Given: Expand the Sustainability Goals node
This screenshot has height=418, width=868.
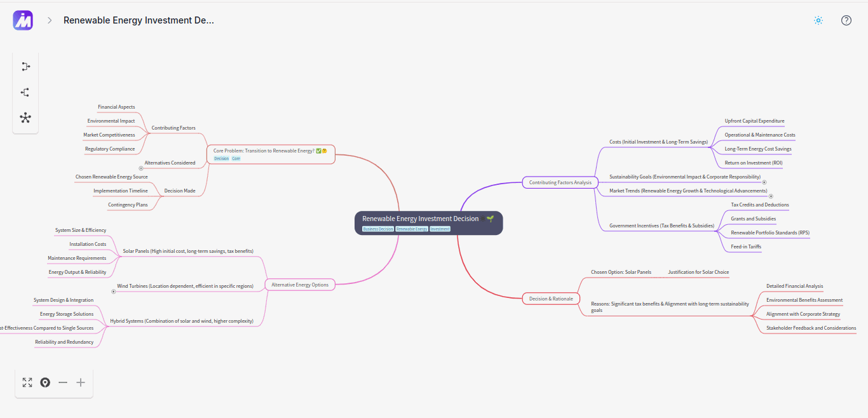Looking at the screenshot, I should 764,182.
